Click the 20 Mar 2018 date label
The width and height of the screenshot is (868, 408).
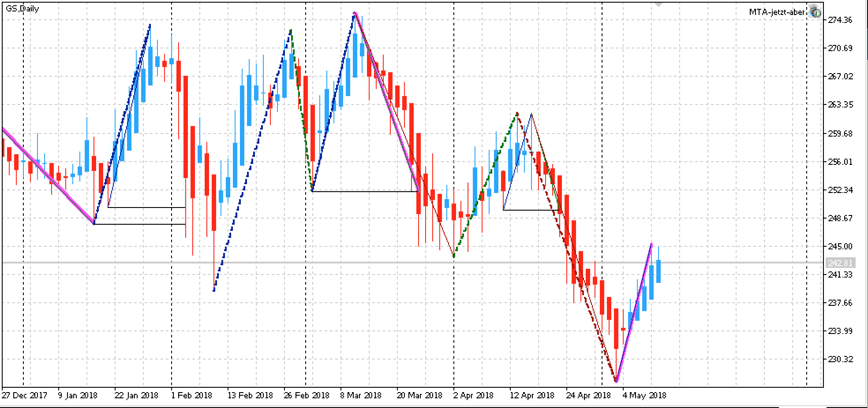point(419,395)
